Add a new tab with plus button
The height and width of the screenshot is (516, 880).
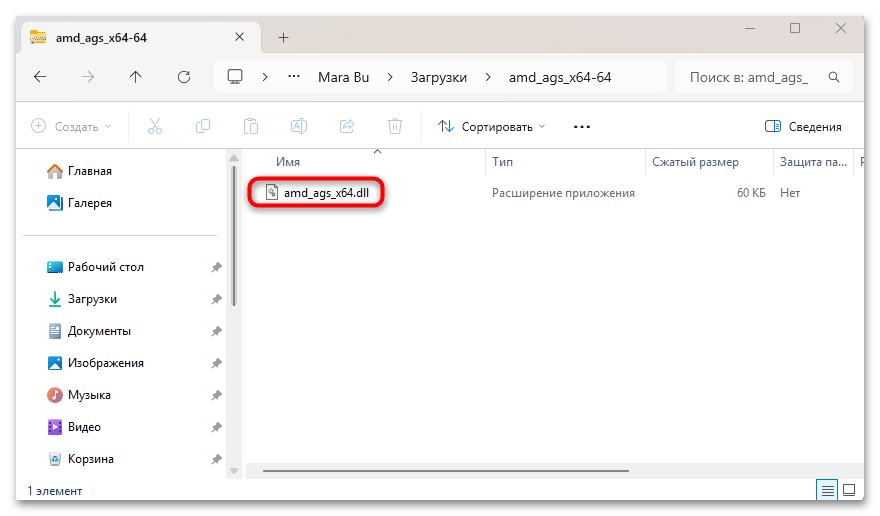click(283, 38)
